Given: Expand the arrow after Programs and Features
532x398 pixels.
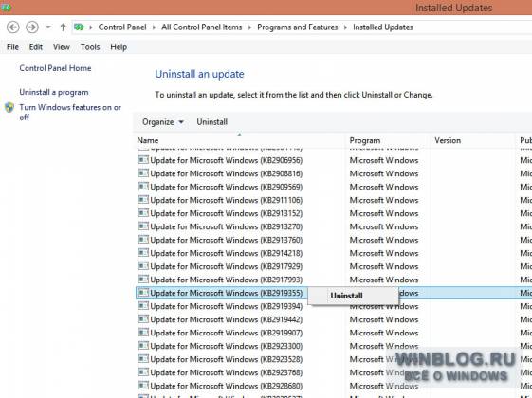Looking at the screenshot, I should pos(345,27).
